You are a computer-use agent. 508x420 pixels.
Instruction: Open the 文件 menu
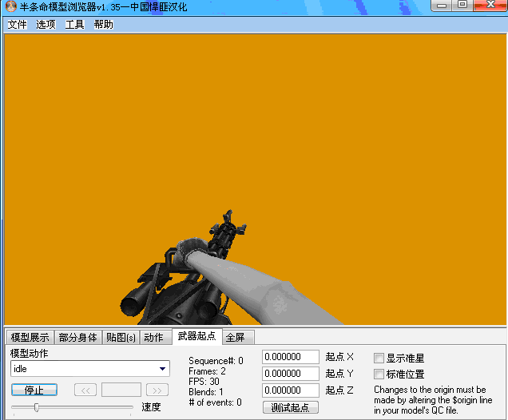point(17,24)
